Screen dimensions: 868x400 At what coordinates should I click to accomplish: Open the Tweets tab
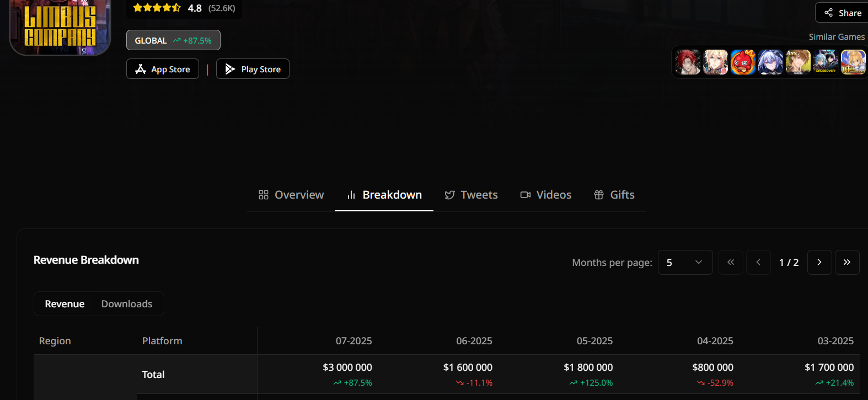click(471, 195)
